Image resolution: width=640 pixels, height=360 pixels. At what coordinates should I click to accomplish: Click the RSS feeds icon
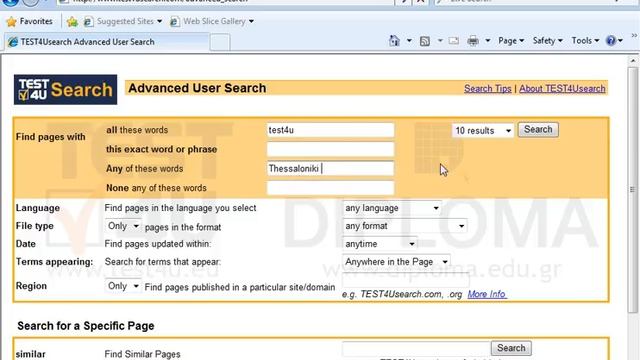click(x=425, y=41)
